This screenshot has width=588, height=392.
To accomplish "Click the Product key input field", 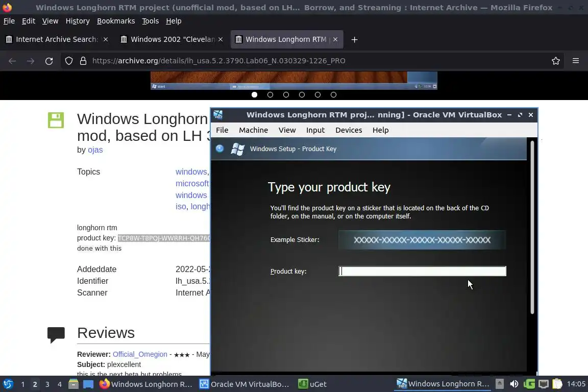I will [422, 271].
